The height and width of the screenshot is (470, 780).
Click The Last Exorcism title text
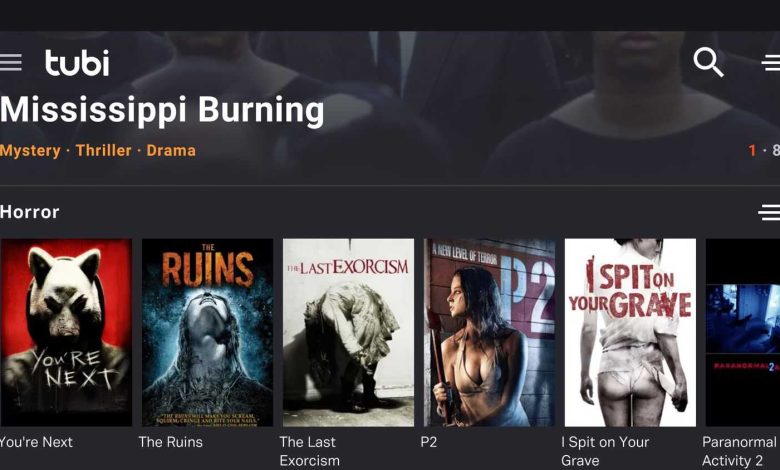click(309, 451)
